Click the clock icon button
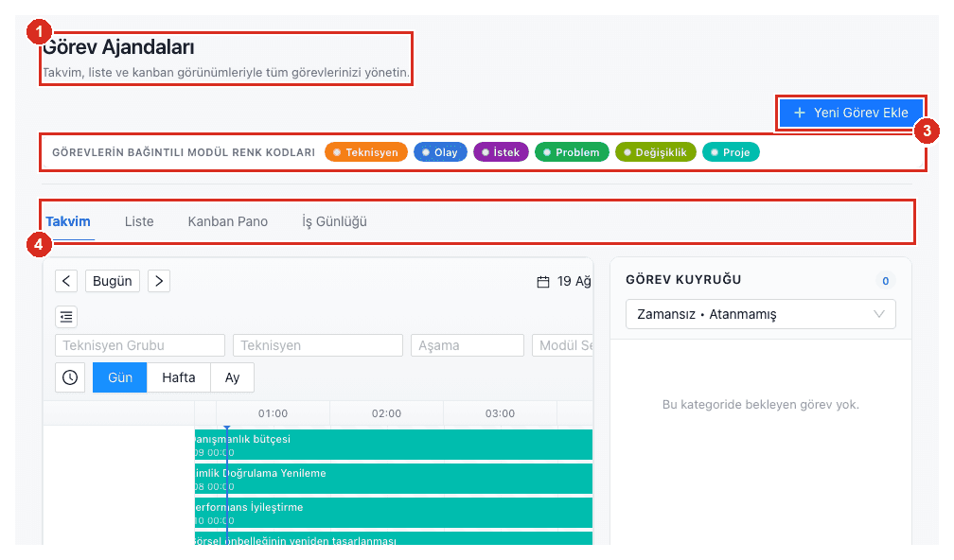The image size is (954, 560). click(x=70, y=377)
